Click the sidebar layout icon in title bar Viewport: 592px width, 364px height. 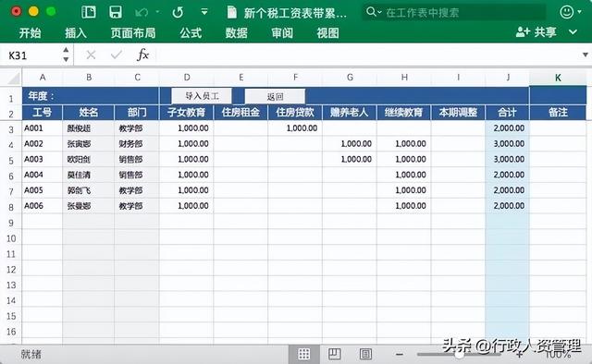pyautogui.click(x=89, y=12)
